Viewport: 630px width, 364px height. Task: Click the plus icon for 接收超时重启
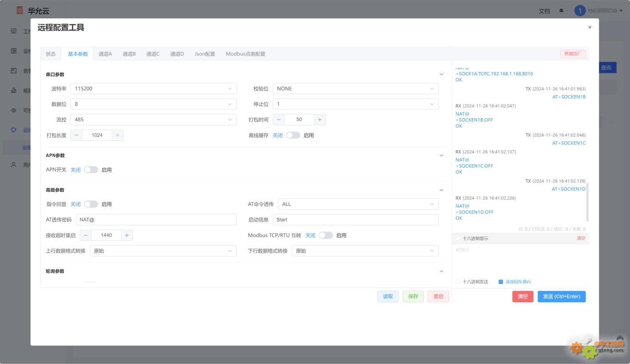(127, 235)
